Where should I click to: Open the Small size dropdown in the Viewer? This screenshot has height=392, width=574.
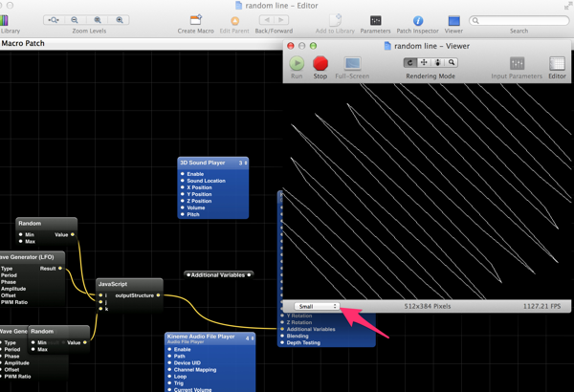pyautogui.click(x=317, y=306)
